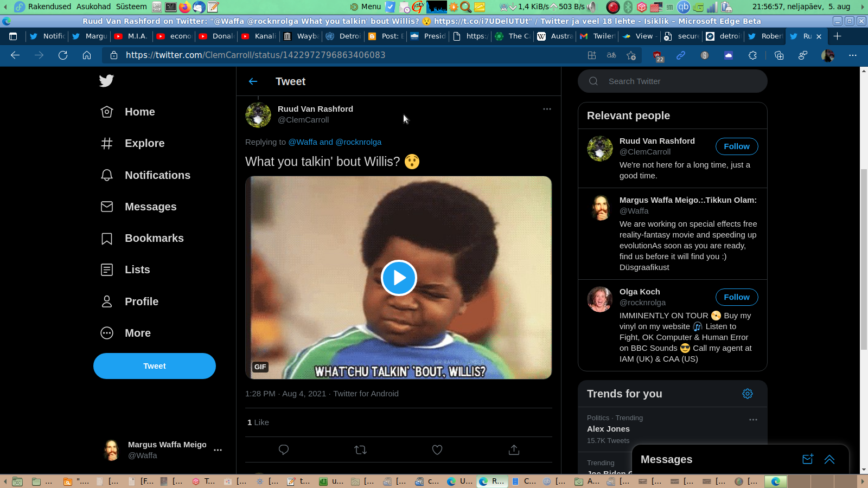This screenshot has width=868, height=488.
Task: Click the blue Tweet compose button
Action: pyautogui.click(x=155, y=366)
